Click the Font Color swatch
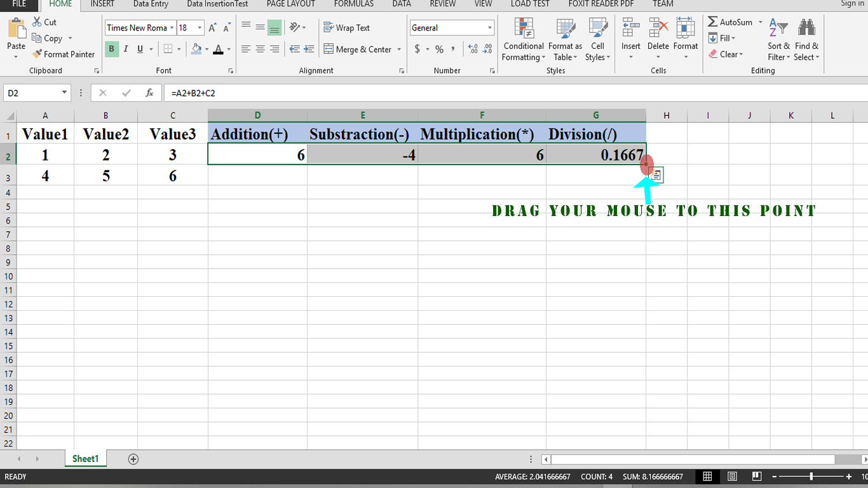Image resolution: width=868 pixels, height=488 pixels. coord(219,48)
